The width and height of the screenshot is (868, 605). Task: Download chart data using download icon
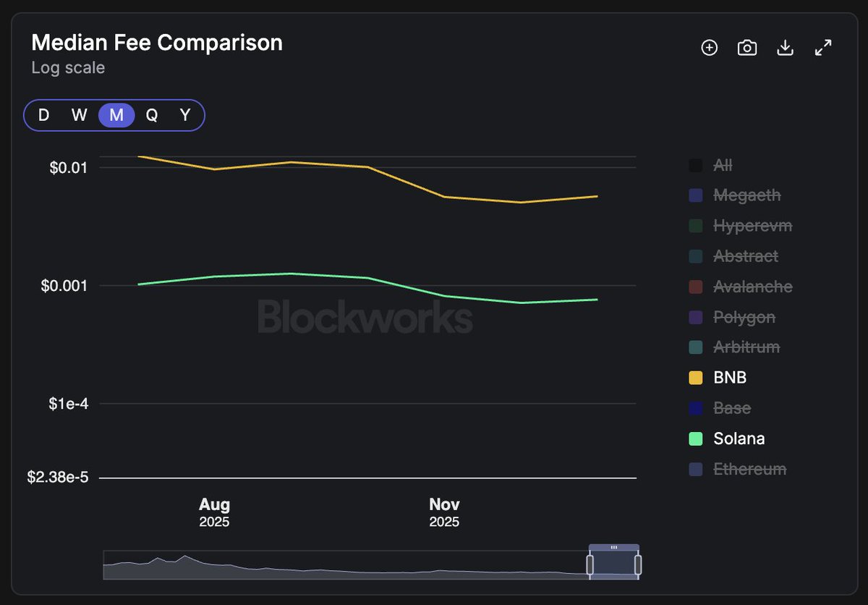point(785,48)
